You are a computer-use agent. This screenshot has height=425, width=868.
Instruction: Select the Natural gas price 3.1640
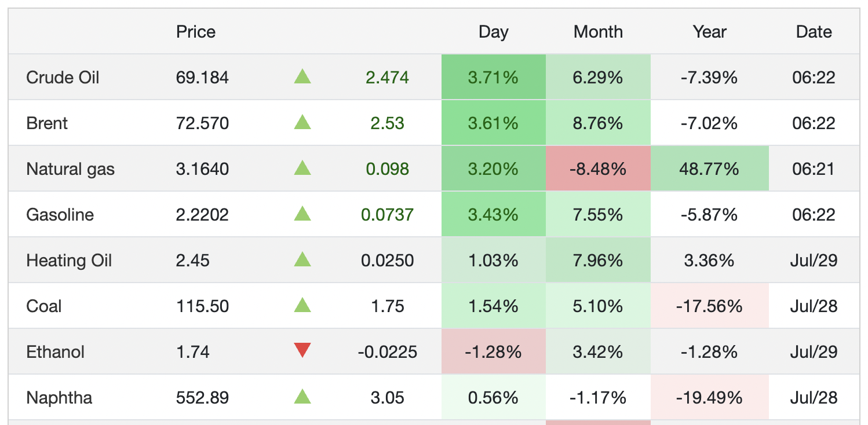pyautogui.click(x=202, y=169)
